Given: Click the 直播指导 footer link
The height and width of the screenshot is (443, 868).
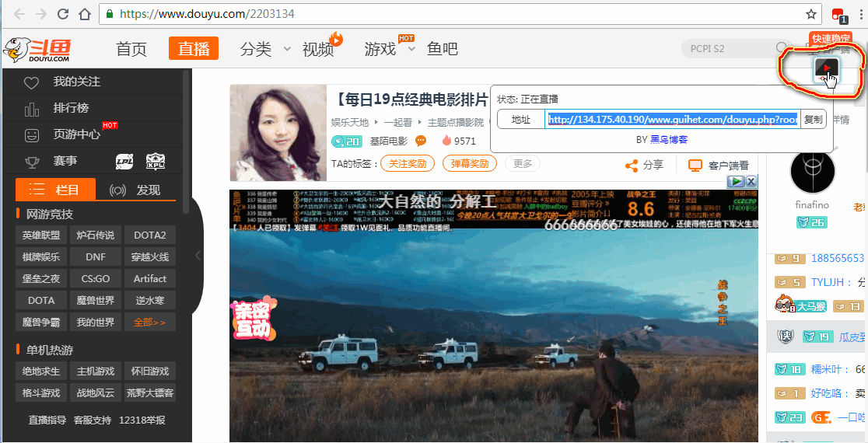Looking at the screenshot, I should coord(47,420).
